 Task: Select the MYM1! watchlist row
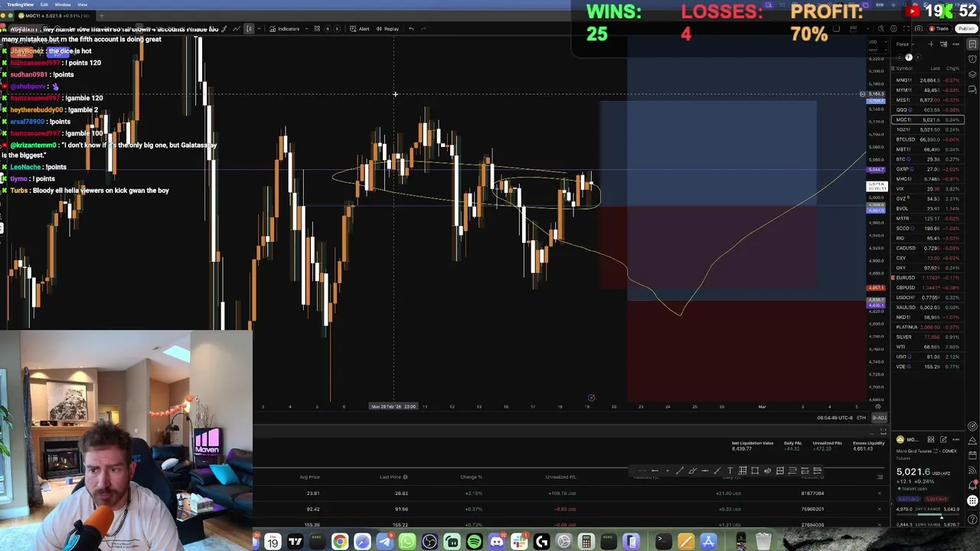(927, 90)
